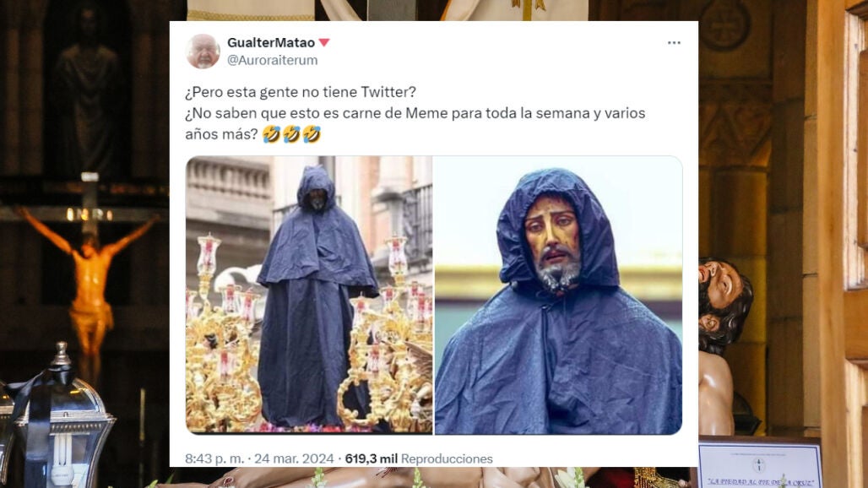Click the red triangle badge beside GualterMatao
Screen dimensions: 868x488
[324, 42]
